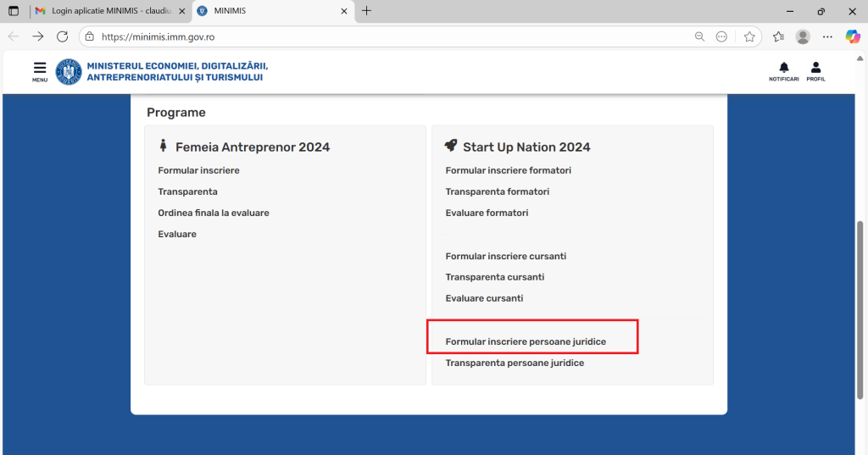Screen dimensions: 868x455
Task: Click the browser profile avatar icon
Action: (803, 36)
